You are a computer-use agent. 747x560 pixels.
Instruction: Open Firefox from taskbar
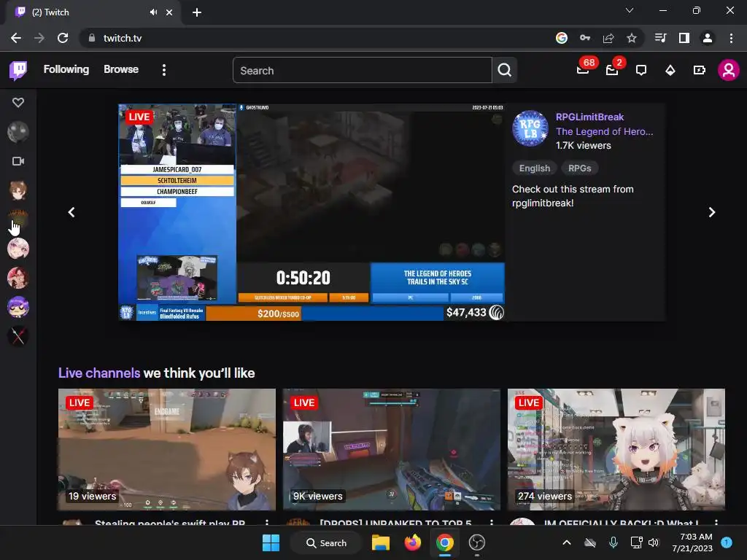[x=413, y=542]
